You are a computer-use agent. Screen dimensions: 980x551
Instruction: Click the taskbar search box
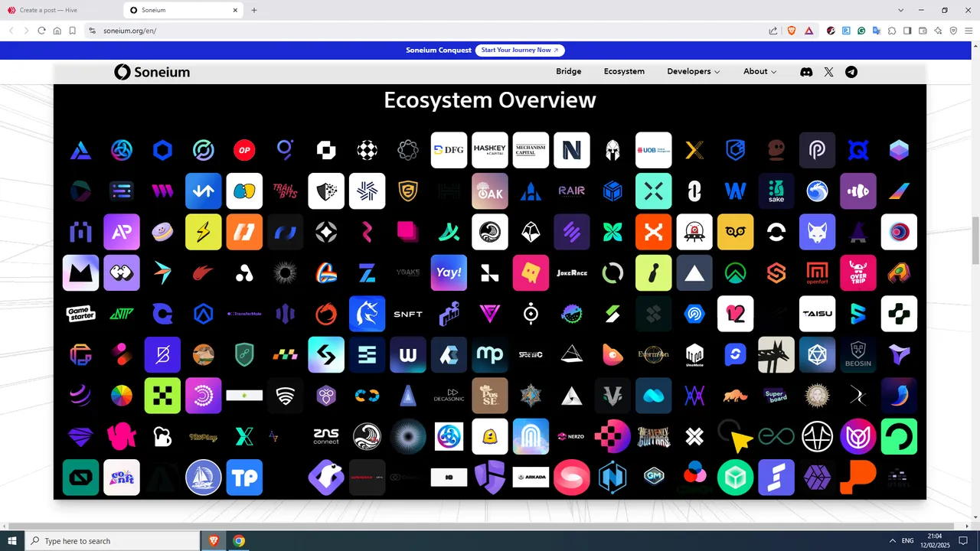[x=113, y=540]
